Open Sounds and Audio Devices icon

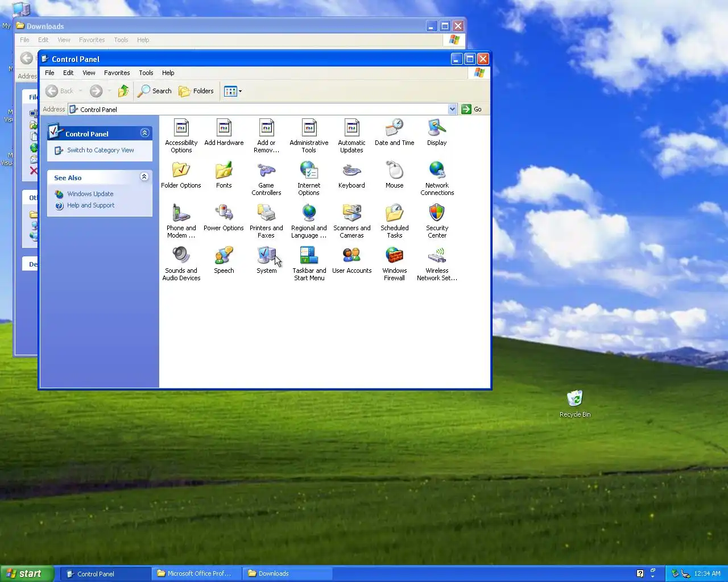tap(181, 263)
